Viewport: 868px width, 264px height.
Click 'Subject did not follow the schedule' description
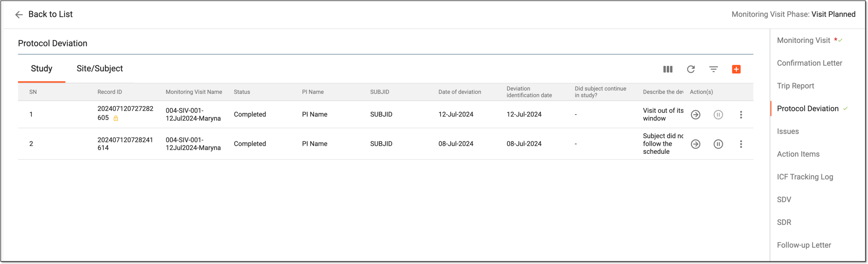(x=663, y=144)
